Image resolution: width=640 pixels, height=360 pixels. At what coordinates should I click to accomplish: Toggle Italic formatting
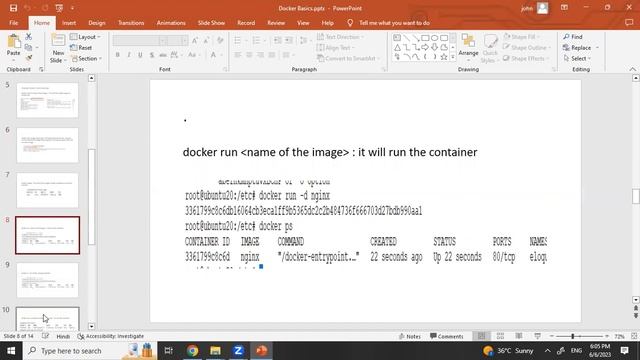click(129, 55)
